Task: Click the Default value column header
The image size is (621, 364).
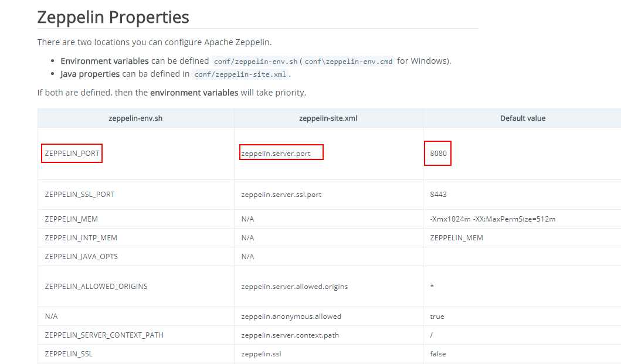Action: (523, 118)
